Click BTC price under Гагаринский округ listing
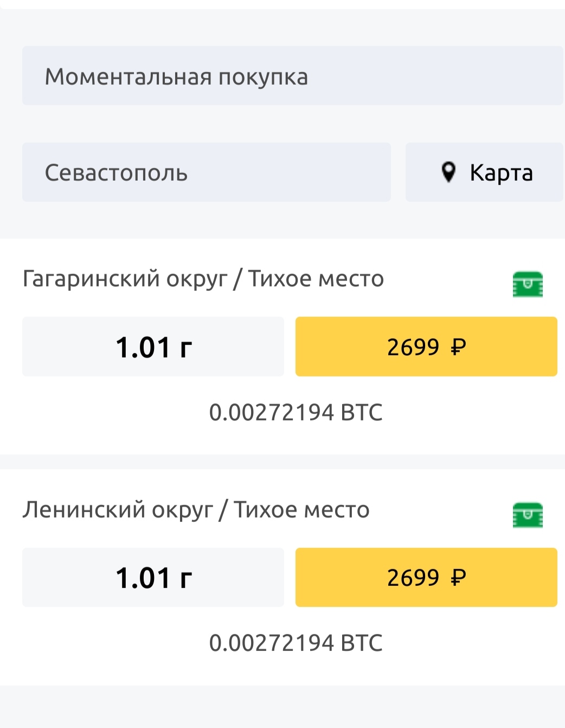Viewport: 565px width, 728px height. coord(296,412)
